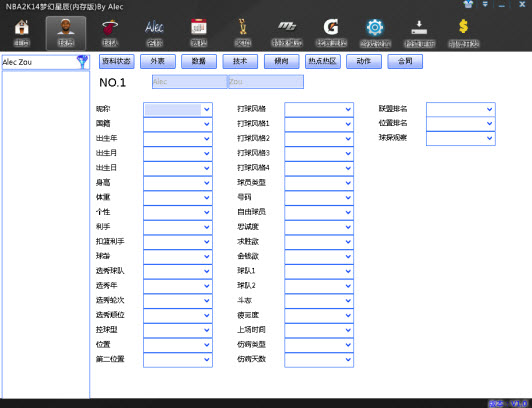Open the calendar schedule icon
This screenshot has width=532, height=408.
[x=199, y=27]
